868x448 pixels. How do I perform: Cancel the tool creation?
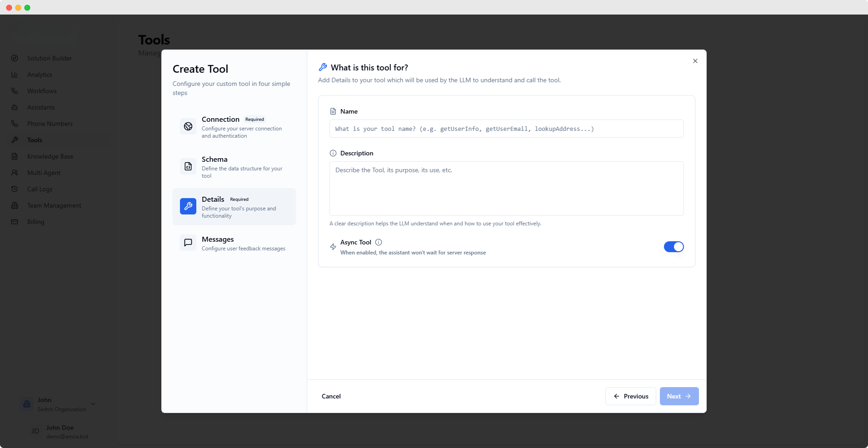331,396
